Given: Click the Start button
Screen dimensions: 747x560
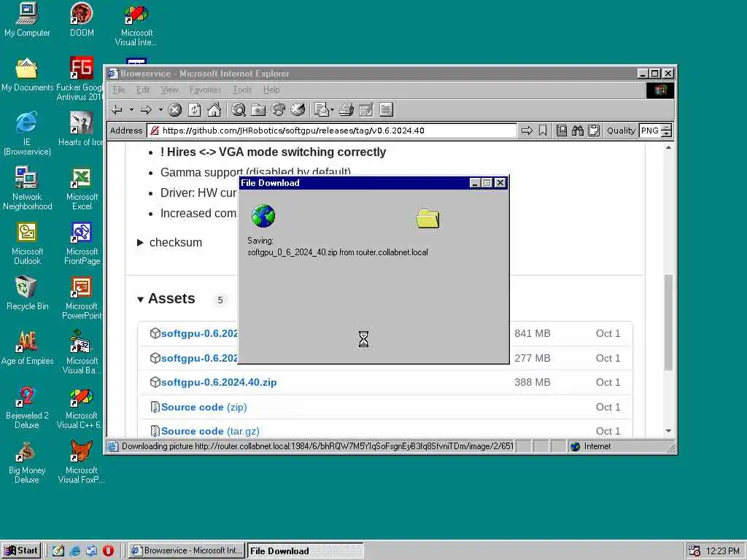Looking at the screenshot, I should (21, 551).
